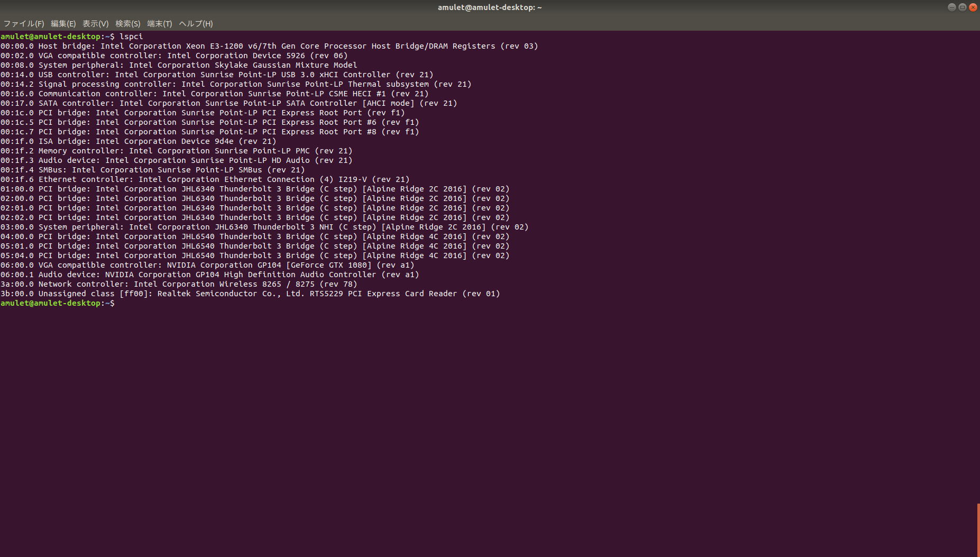This screenshot has width=980, height=557.
Task: Click the Root Port #6 line
Action: (x=210, y=122)
